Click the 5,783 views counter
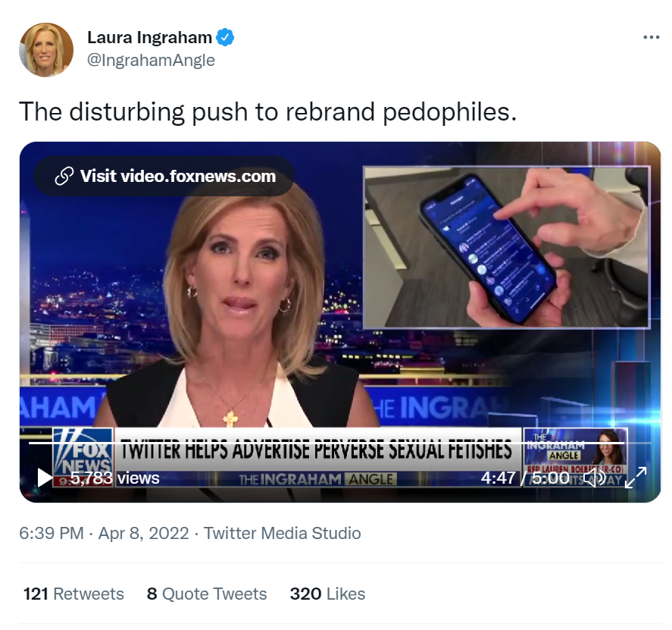 (x=115, y=478)
